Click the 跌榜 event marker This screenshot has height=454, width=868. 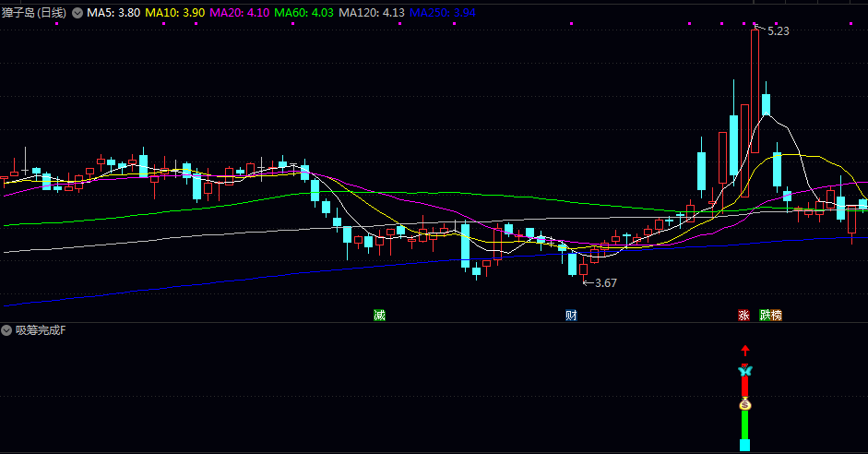[770, 315]
